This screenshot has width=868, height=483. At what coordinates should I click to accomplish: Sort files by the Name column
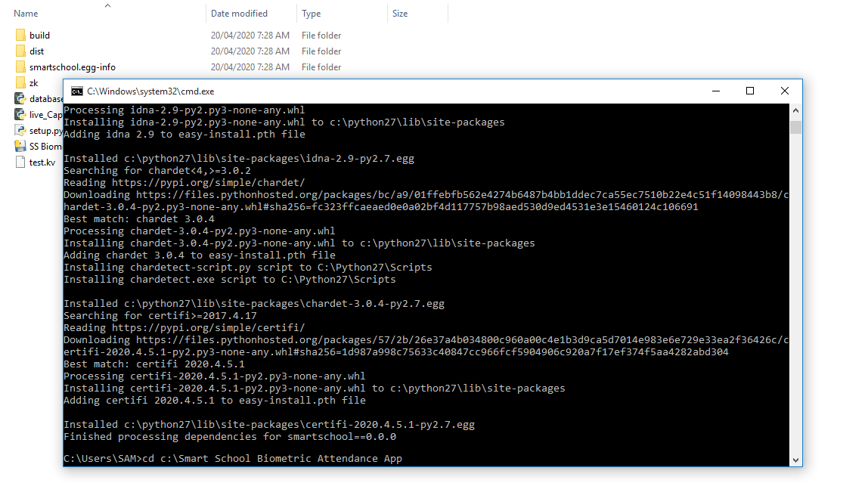tap(26, 14)
